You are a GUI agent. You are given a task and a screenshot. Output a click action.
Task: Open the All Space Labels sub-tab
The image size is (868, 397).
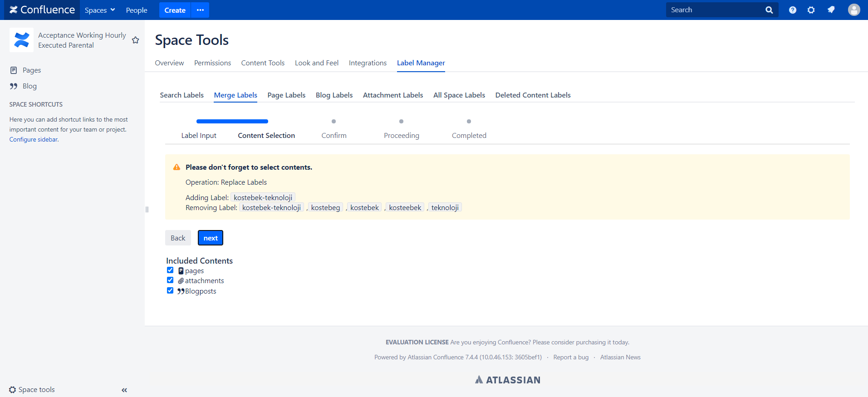pos(459,95)
